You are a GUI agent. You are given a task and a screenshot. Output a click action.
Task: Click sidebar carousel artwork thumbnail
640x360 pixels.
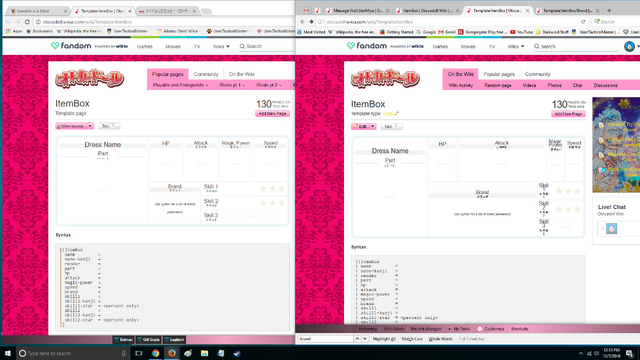click(x=616, y=144)
